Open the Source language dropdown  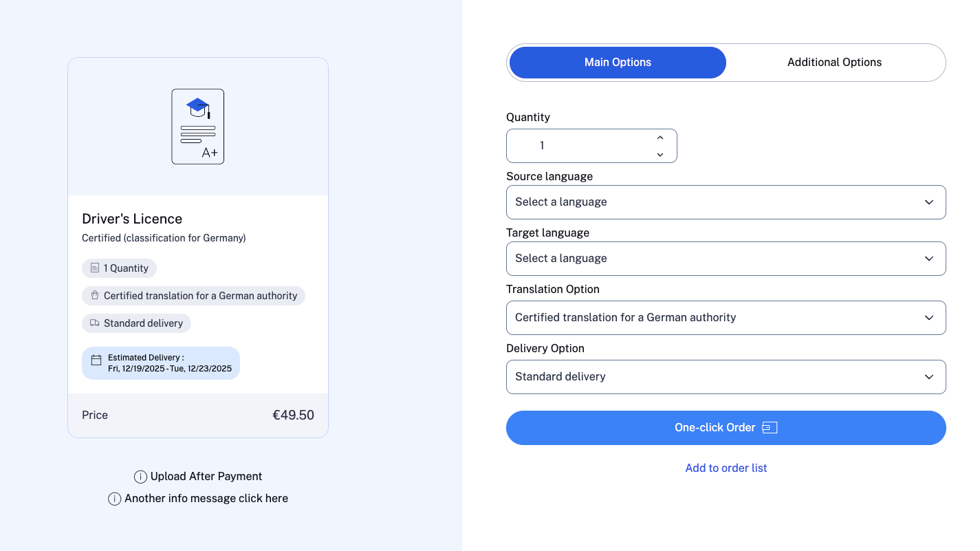[726, 202]
